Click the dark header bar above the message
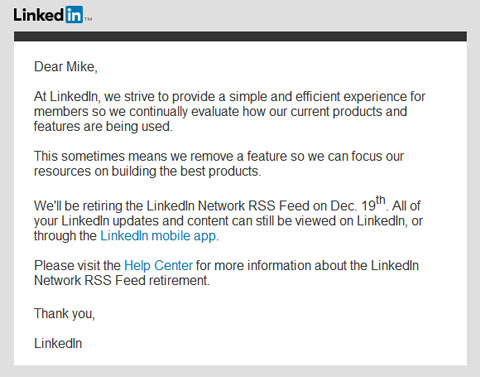Viewport: 480px width, 377px height. tap(240, 36)
